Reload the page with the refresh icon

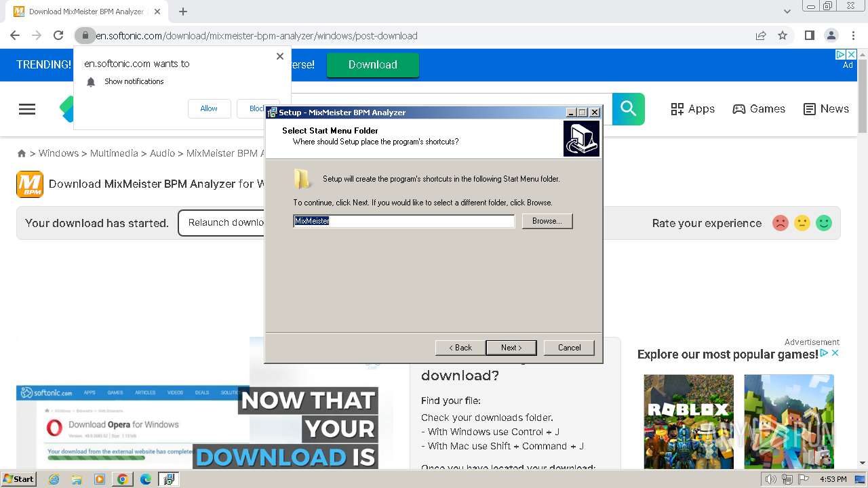pyautogui.click(x=58, y=35)
